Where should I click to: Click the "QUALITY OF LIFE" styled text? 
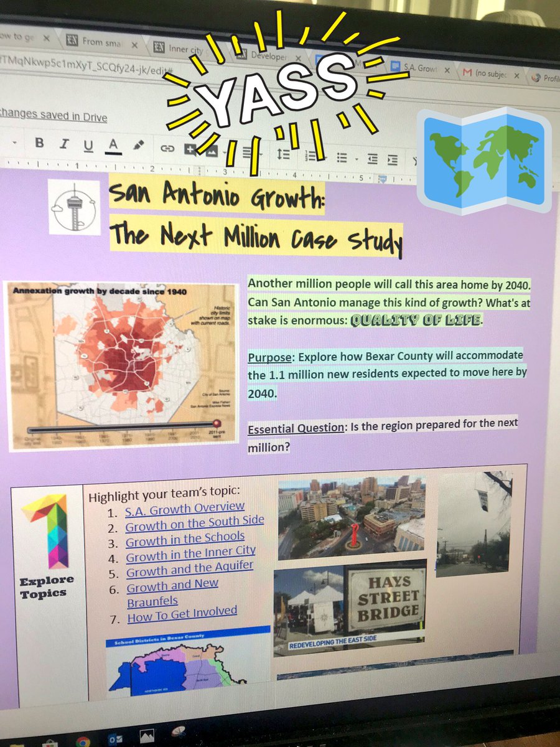(416, 321)
